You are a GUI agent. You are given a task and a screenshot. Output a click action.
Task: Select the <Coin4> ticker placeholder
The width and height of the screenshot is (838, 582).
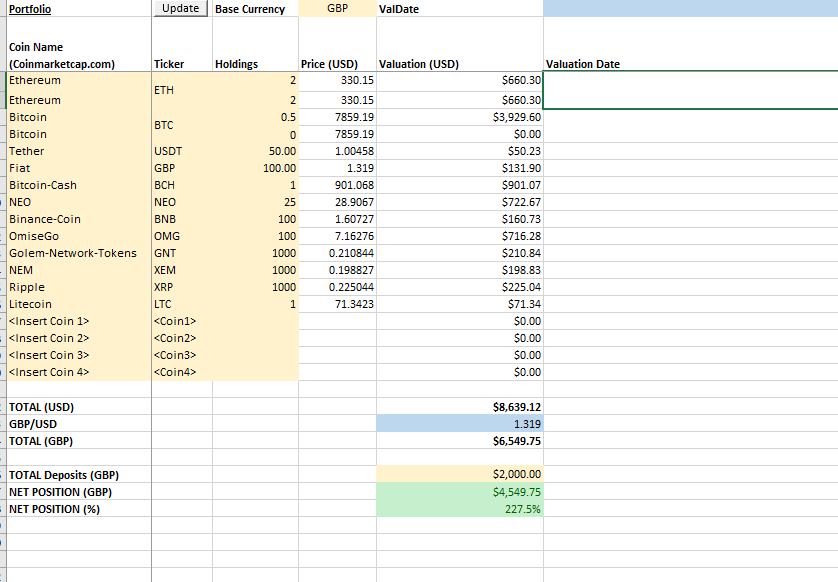[x=182, y=373]
